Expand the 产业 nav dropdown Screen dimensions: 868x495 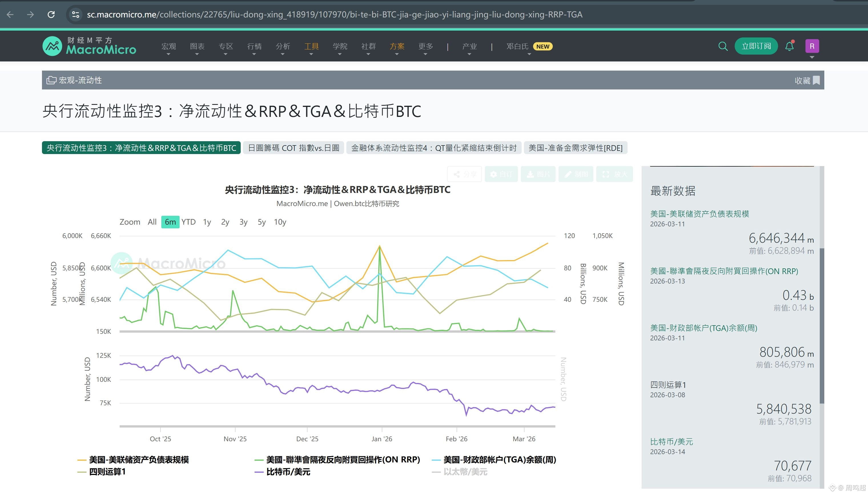pyautogui.click(x=469, y=47)
